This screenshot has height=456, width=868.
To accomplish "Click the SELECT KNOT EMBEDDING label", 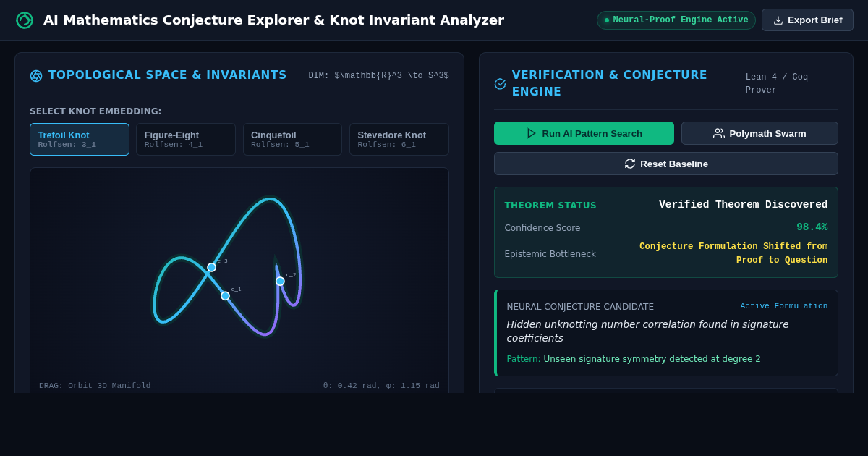I will point(95,111).
